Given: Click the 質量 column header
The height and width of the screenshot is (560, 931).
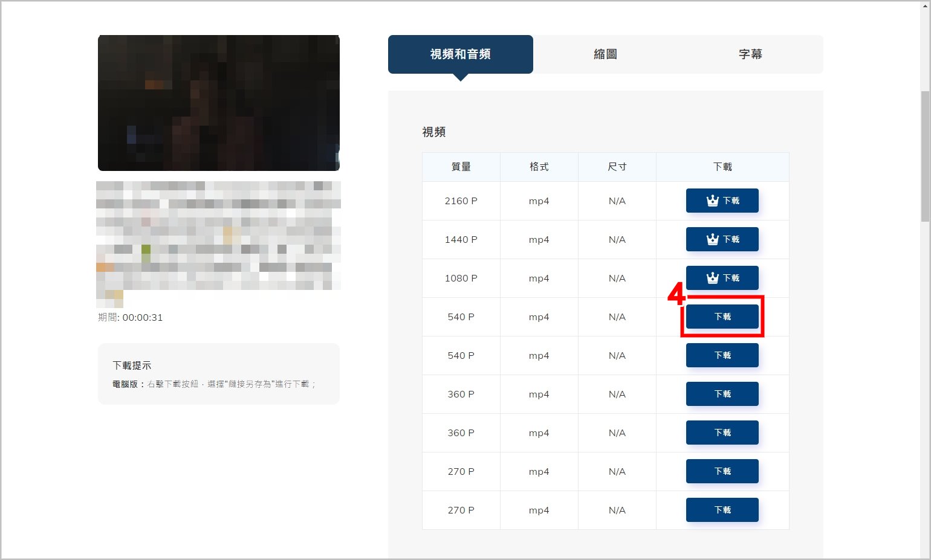Looking at the screenshot, I should 461,167.
